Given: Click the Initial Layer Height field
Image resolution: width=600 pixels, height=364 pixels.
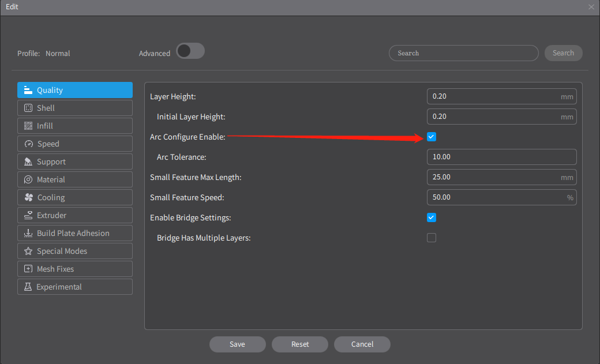Looking at the screenshot, I should [502, 117].
